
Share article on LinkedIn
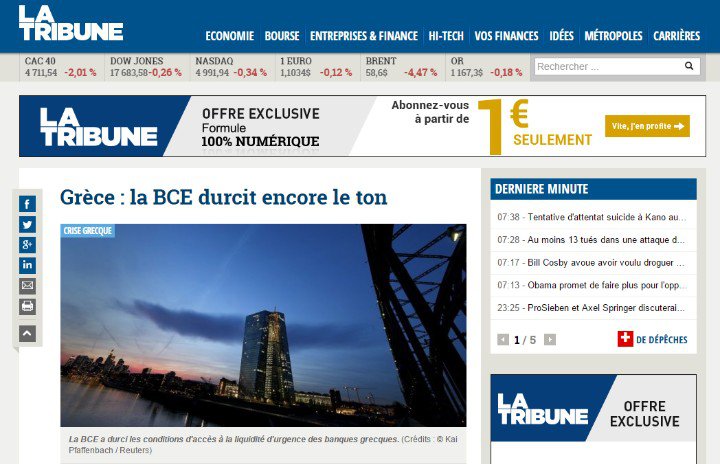coord(27,265)
